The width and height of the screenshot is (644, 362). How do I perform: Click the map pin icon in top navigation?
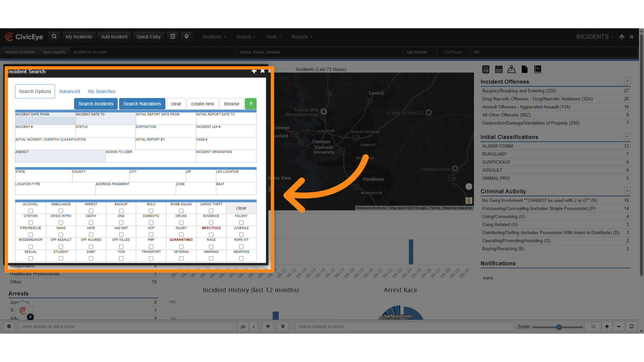coord(186,37)
